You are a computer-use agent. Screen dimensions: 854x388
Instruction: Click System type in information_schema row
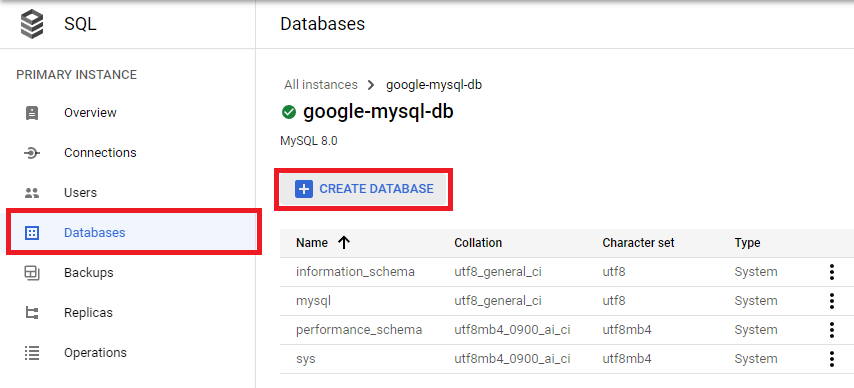[756, 271]
